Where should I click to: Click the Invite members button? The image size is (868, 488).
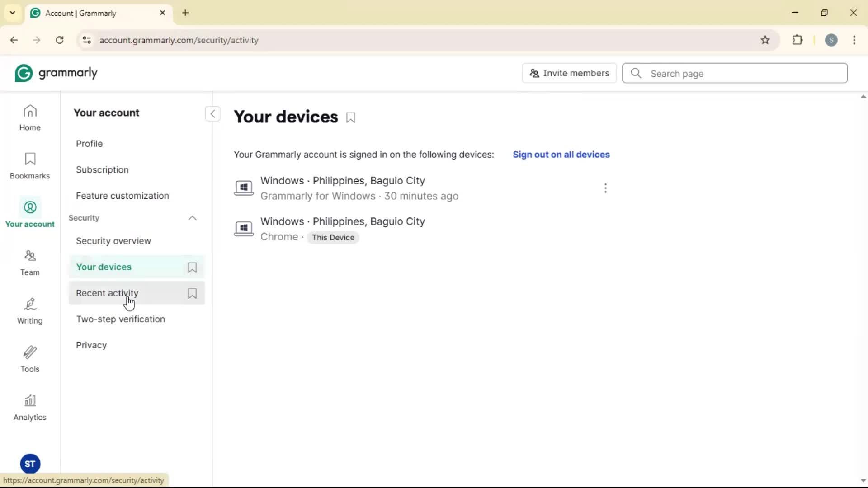(x=569, y=73)
